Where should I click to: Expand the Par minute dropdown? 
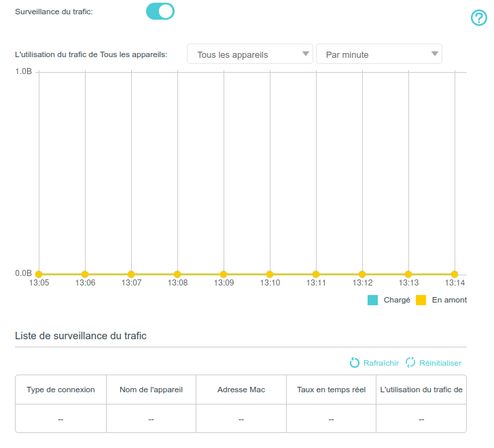tap(378, 54)
